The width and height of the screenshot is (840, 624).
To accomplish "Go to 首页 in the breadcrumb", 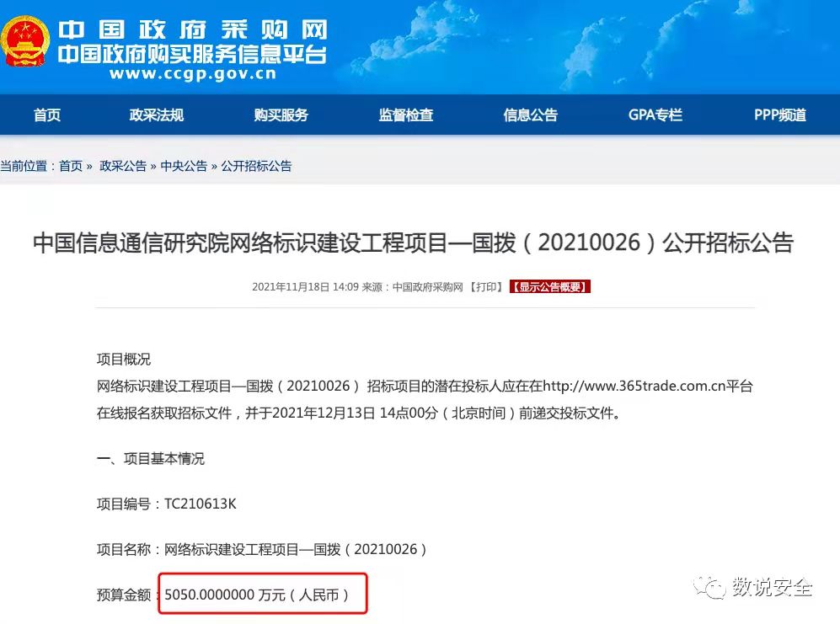I will (x=71, y=166).
